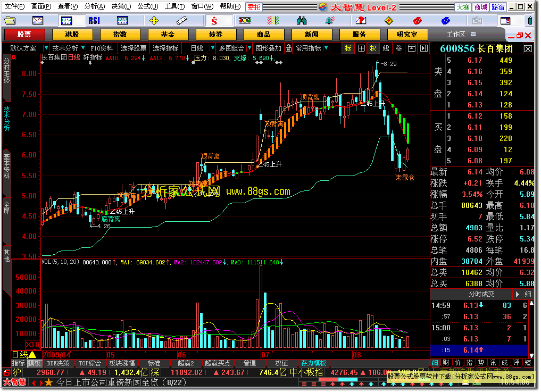The width and height of the screenshot is (541, 392).
Task: Expand the 常用指标 dropdown arrow
Action: (x=326, y=48)
